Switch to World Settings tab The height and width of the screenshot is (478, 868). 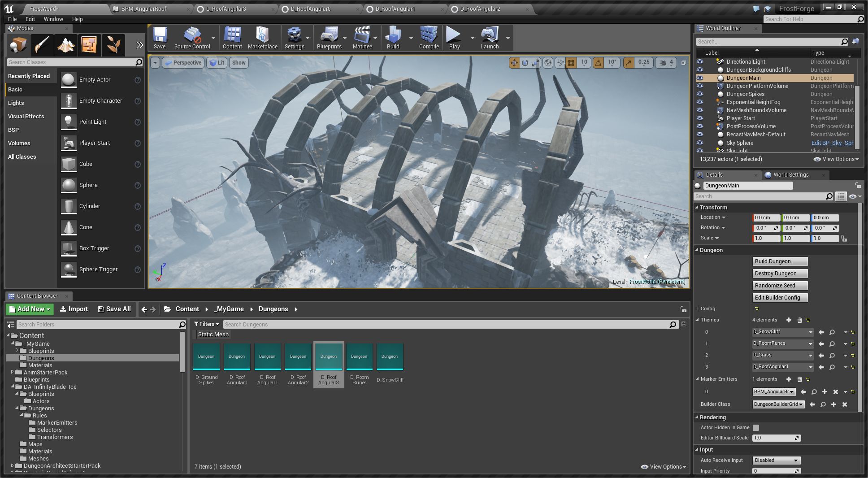pos(791,175)
